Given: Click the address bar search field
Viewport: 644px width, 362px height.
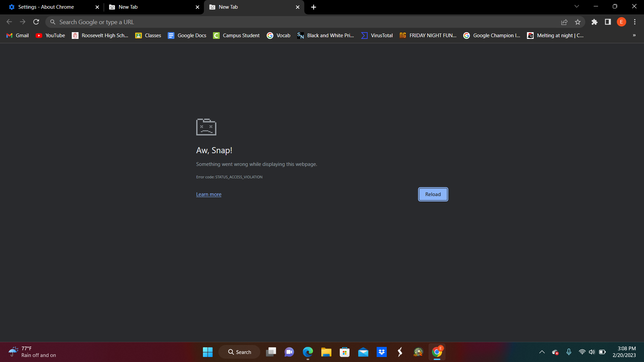Looking at the screenshot, I should 302,22.
